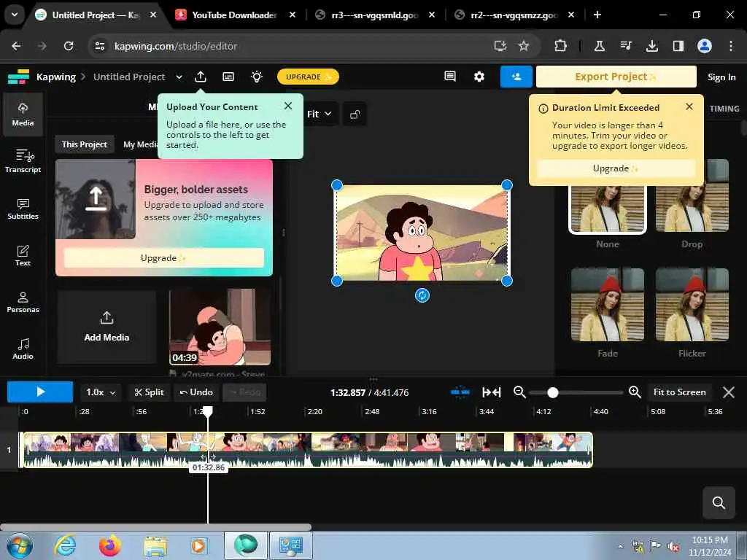Select the 04:39 video media thumbnail
This screenshot has height=560, width=747.
(x=220, y=327)
